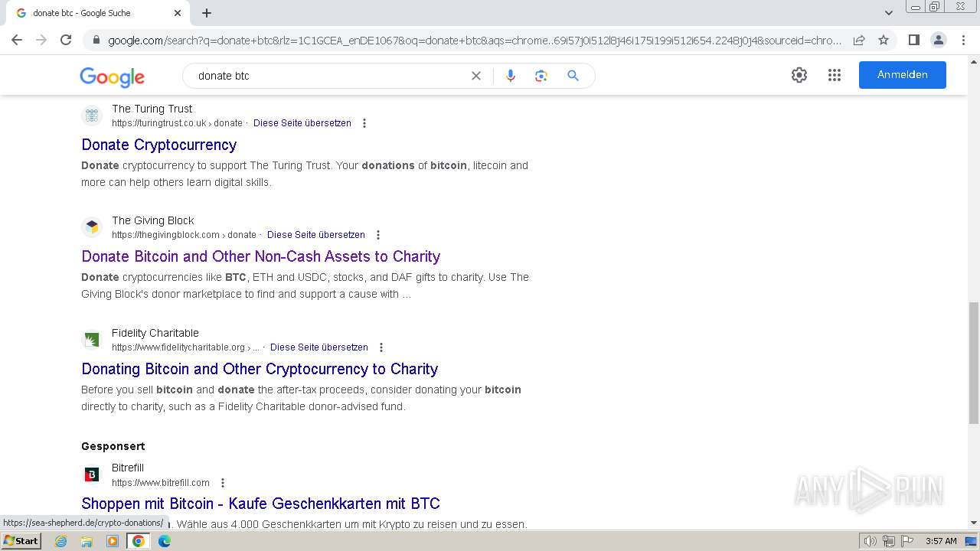The width and height of the screenshot is (980, 551).
Task: Click the Bitrefill favicon
Action: [92, 475]
